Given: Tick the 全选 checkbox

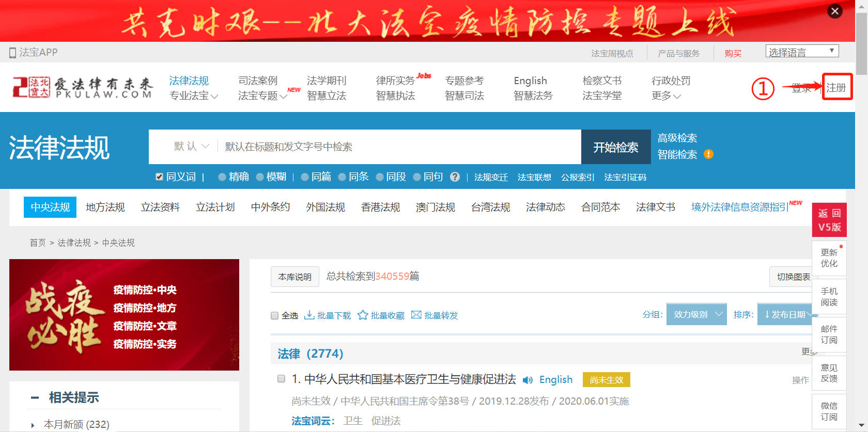Looking at the screenshot, I should click(275, 316).
